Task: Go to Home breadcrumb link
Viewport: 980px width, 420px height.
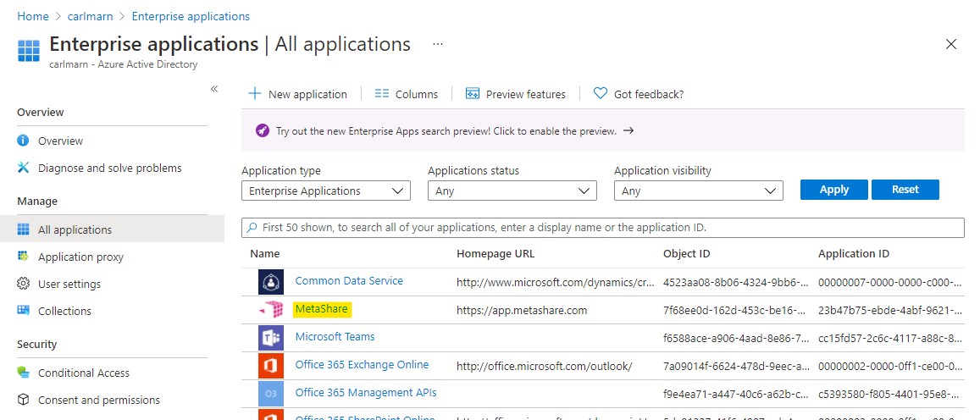Action: coord(33,16)
